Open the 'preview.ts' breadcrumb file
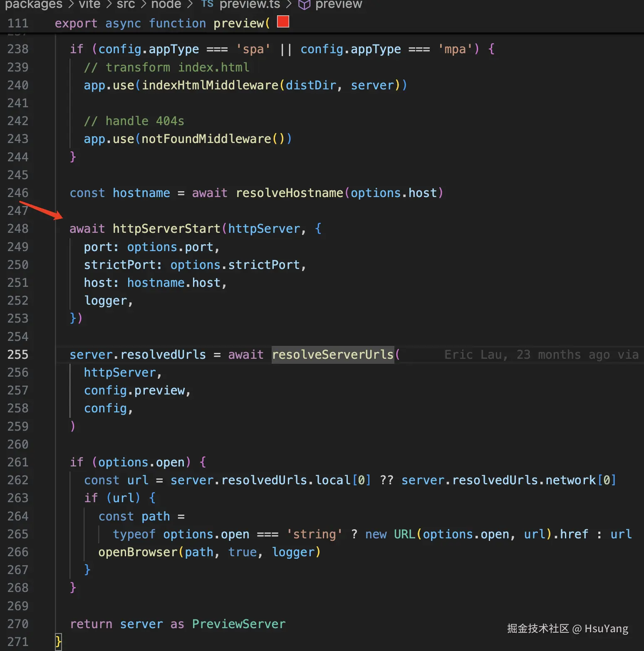 [x=250, y=4]
